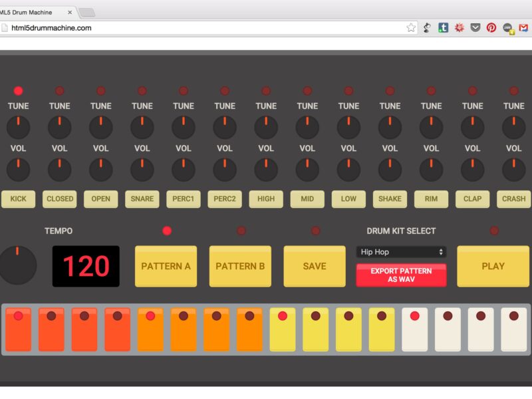The height and width of the screenshot is (399, 532).
Task: Select the SNARE instrument
Action: [142, 199]
